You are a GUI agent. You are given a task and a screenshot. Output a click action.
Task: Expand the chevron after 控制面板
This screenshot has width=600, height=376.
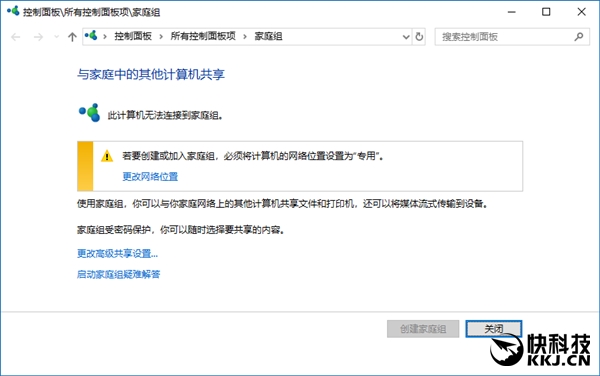[x=161, y=37]
